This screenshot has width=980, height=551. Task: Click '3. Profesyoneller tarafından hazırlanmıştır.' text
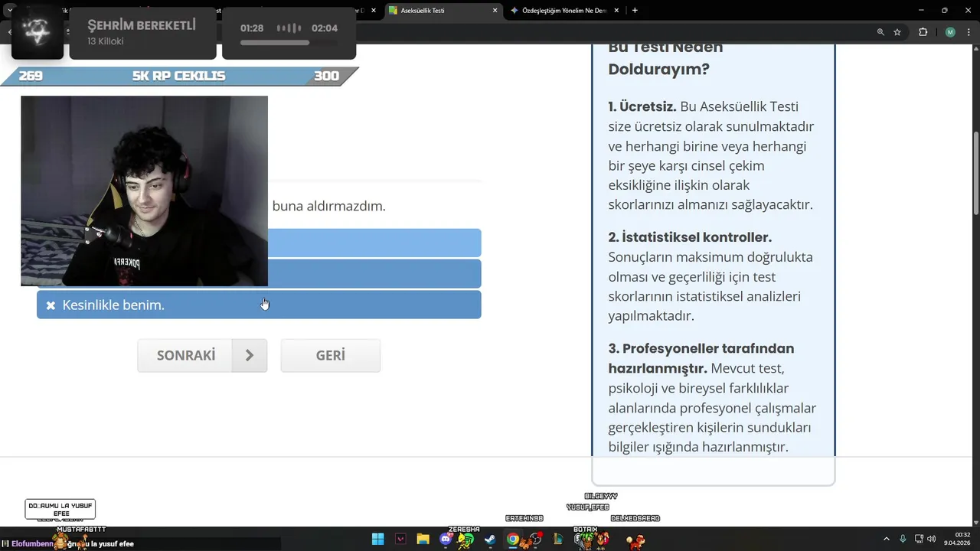[x=701, y=358]
